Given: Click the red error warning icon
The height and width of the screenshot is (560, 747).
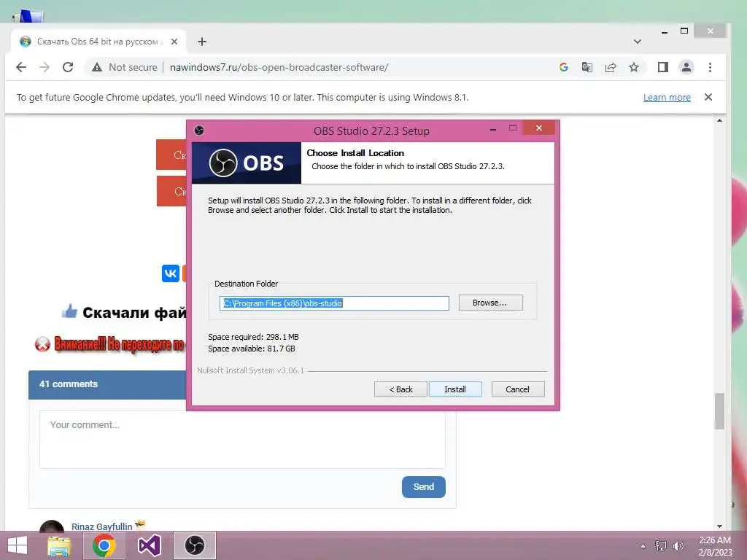Looking at the screenshot, I should pos(42,344).
